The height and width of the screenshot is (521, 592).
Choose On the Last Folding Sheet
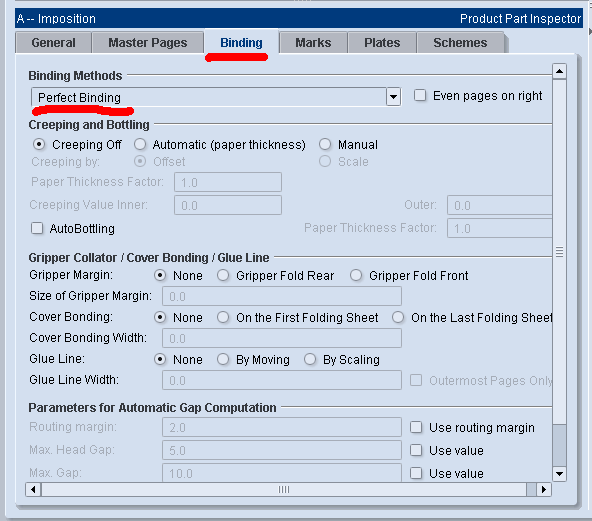(x=398, y=317)
